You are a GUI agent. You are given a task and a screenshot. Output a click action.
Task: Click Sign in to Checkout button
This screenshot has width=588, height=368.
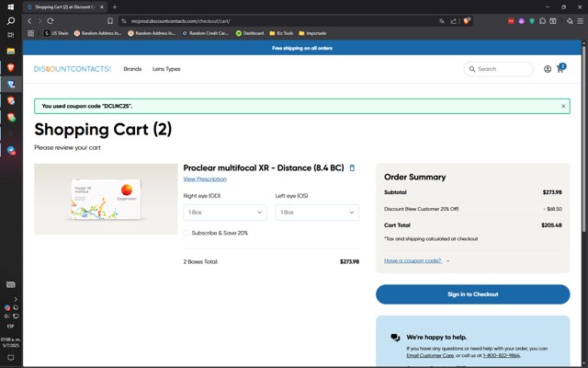tap(473, 294)
